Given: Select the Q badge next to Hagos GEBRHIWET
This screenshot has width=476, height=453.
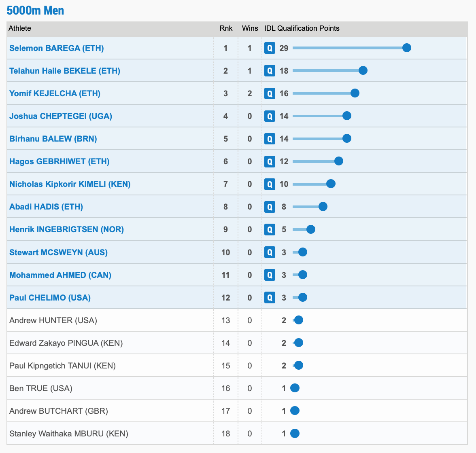Looking at the screenshot, I should 270,161.
